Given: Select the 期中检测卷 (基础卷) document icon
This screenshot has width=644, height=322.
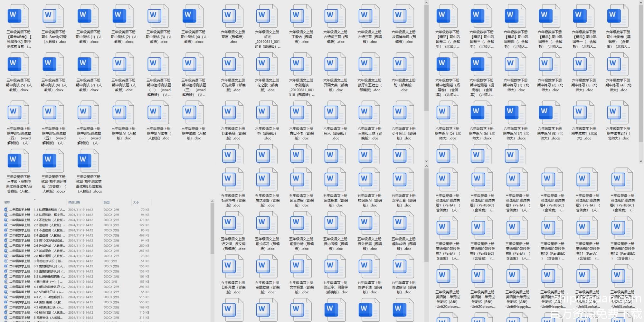Looking at the screenshot, I should click(x=617, y=16).
